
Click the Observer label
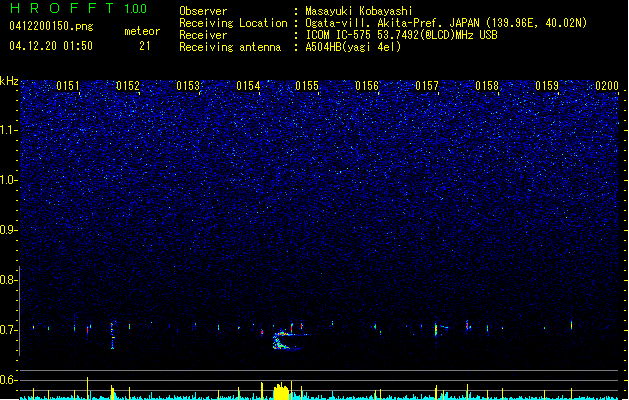[203, 11]
